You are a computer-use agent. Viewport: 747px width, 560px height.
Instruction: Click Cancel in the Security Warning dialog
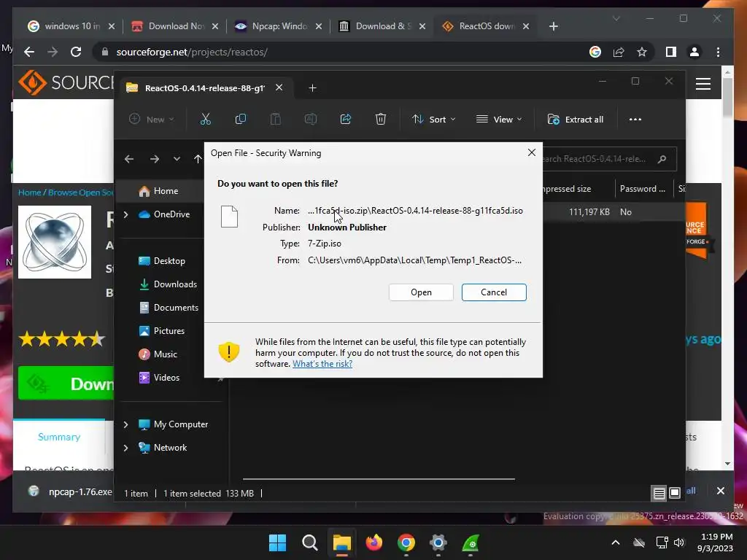click(494, 292)
